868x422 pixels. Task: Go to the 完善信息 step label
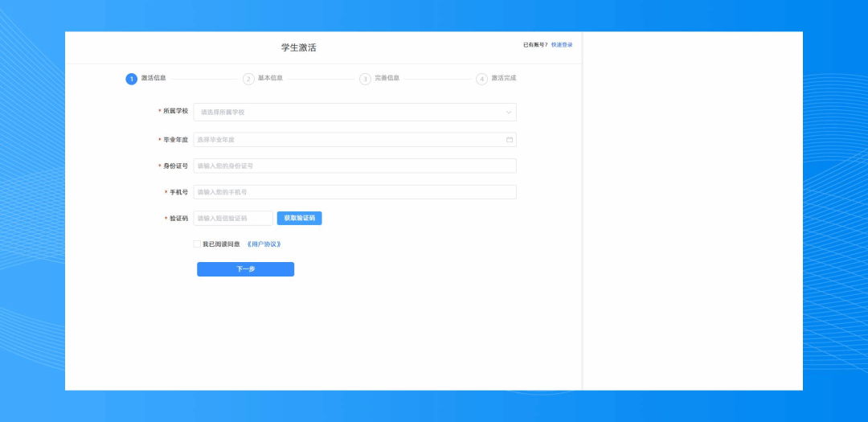click(x=387, y=78)
